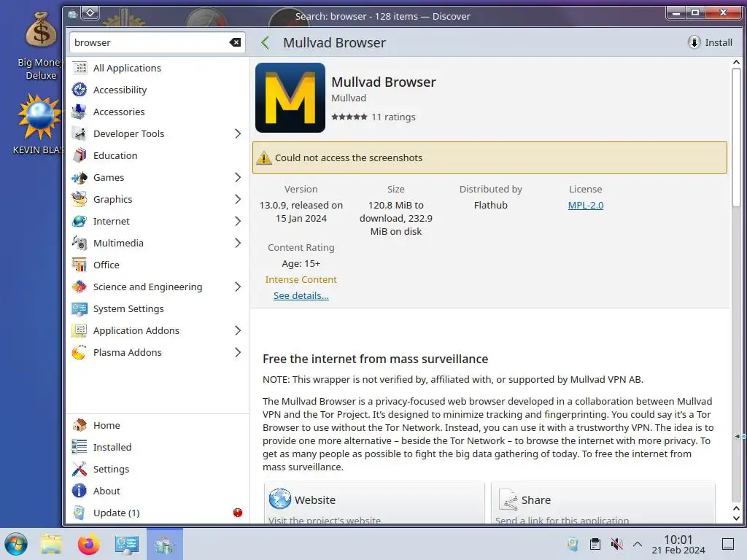This screenshot has height=560, width=747.
Task: Click the red update notification badge
Action: [238, 513]
